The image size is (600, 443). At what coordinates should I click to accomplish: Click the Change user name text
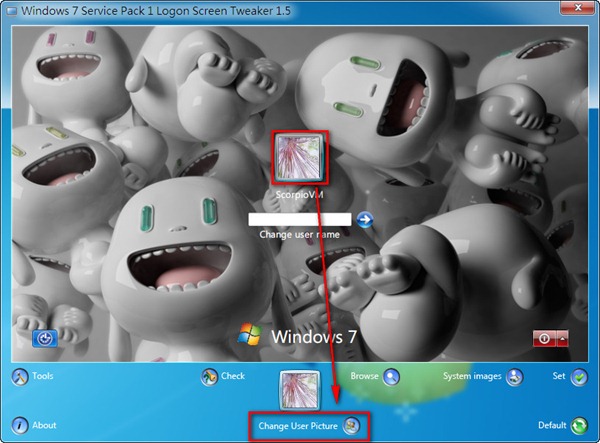tap(299, 235)
